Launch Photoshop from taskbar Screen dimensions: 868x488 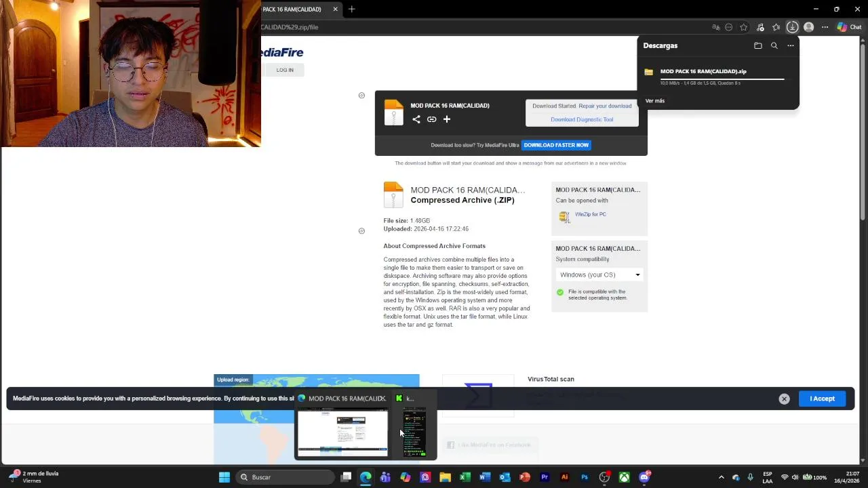coord(585,477)
